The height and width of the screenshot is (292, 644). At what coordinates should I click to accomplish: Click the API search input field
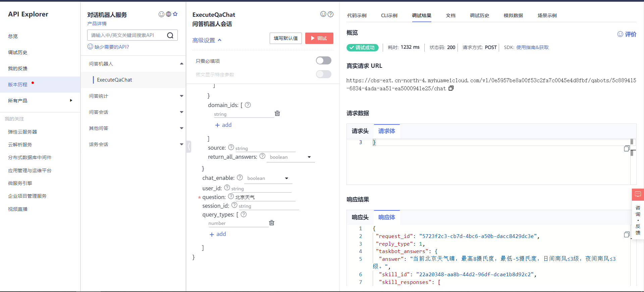[x=127, y=35]
